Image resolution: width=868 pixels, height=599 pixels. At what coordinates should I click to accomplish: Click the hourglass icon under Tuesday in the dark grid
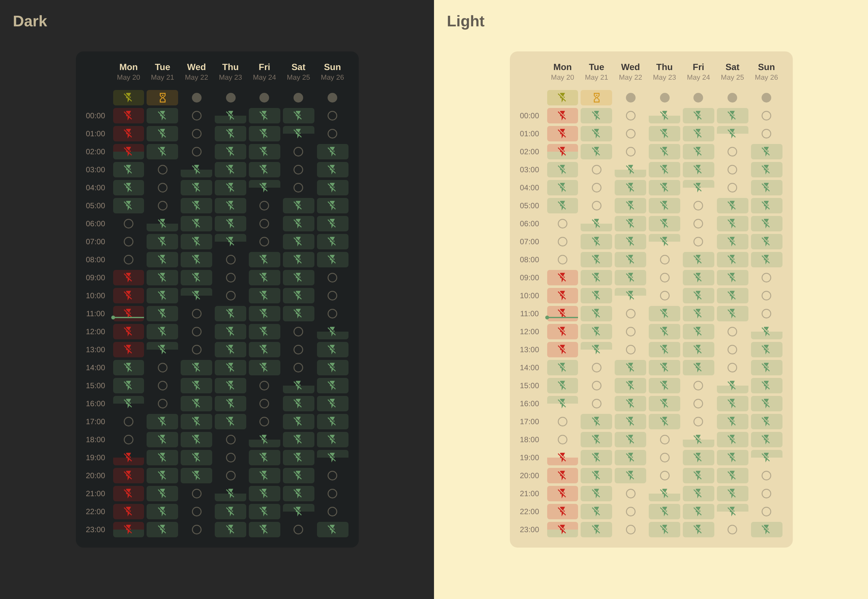162,98
